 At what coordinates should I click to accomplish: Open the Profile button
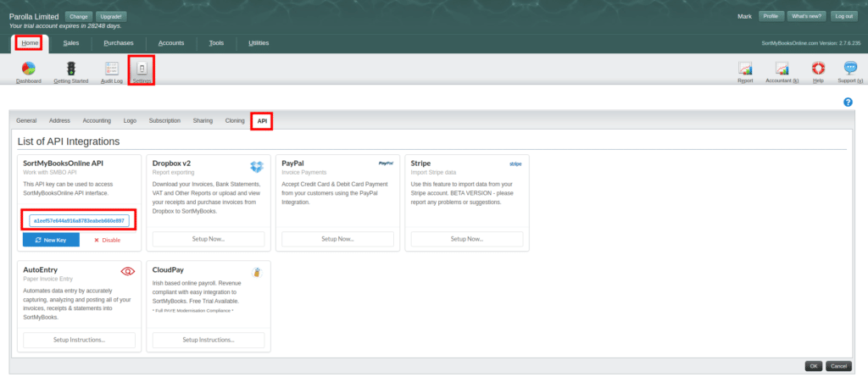pyautogui.click(x=771, y=16)
